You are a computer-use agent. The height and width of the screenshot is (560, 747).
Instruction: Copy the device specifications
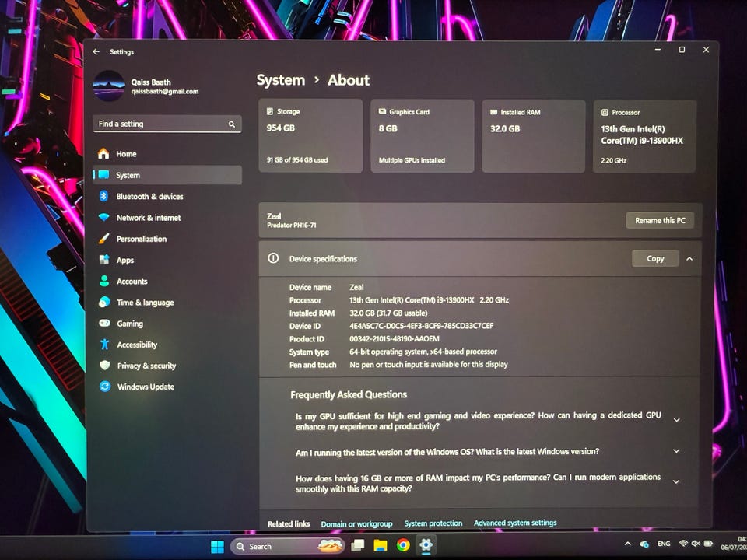[655, 258]
